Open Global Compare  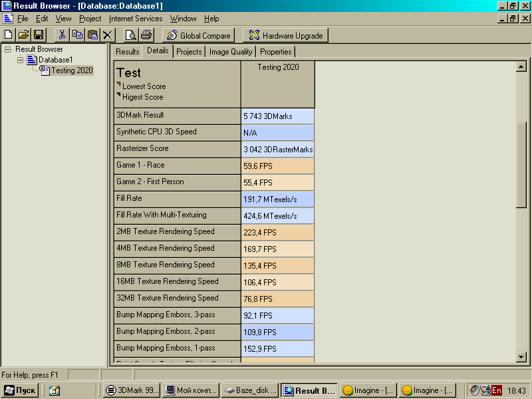198,35
